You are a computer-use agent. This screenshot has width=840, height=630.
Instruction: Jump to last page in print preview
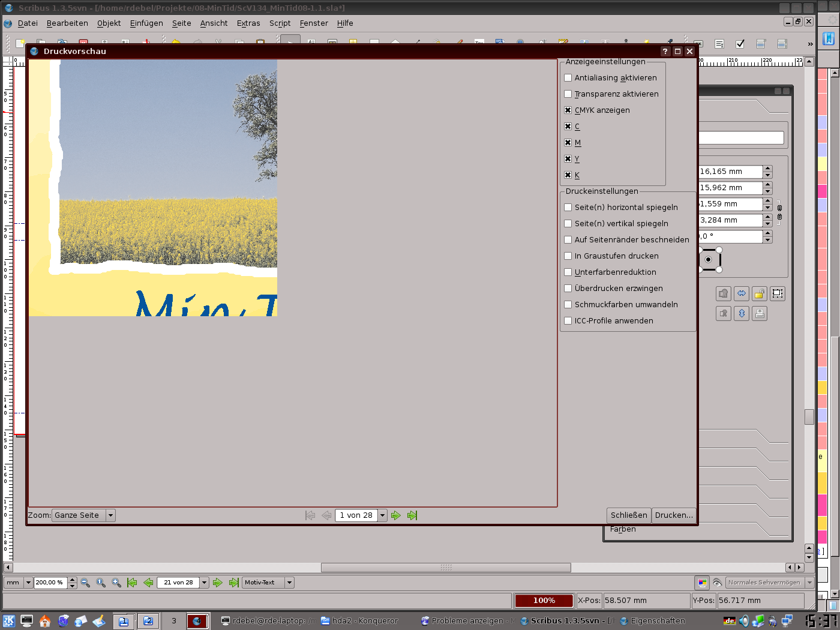coord(412,515)
